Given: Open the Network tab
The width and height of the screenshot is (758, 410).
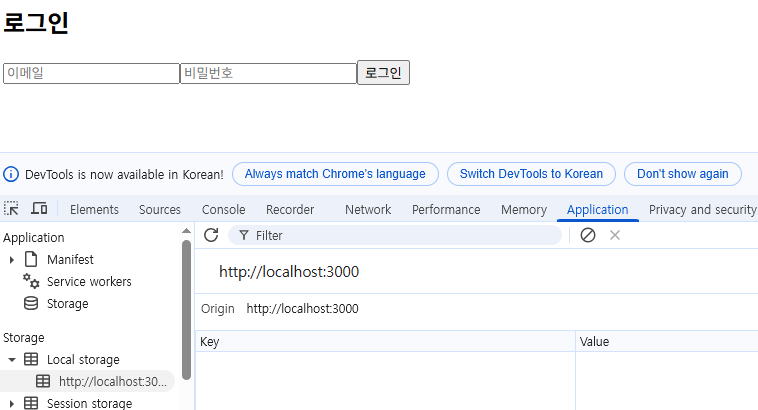Looking at the screenshot, I should 368,209.
